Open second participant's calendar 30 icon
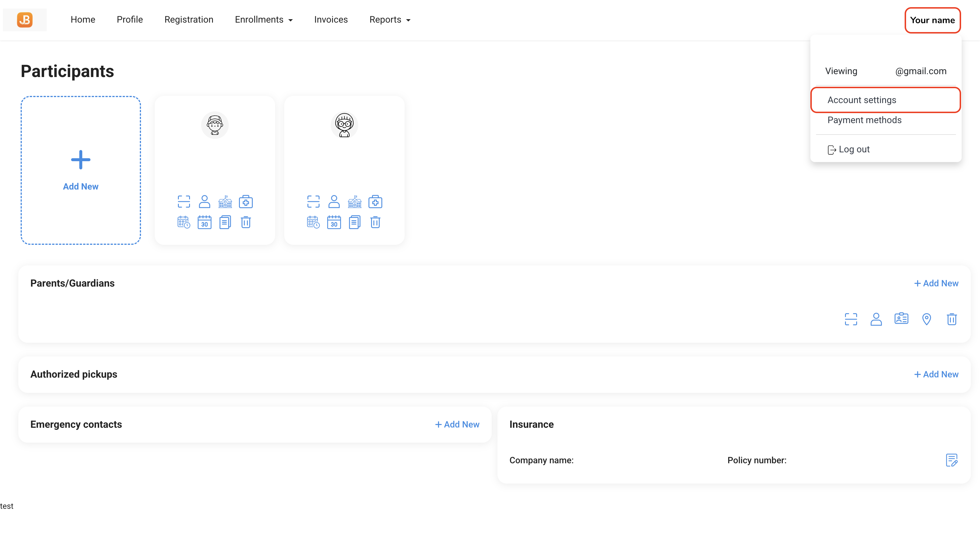980x544 pixels. (334, 222)
